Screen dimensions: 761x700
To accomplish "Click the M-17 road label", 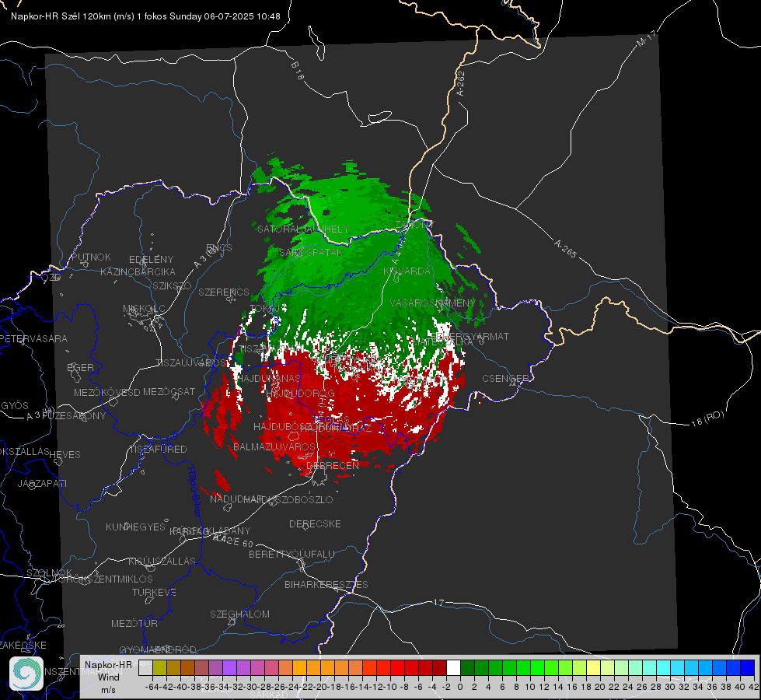I will point(646,39).
